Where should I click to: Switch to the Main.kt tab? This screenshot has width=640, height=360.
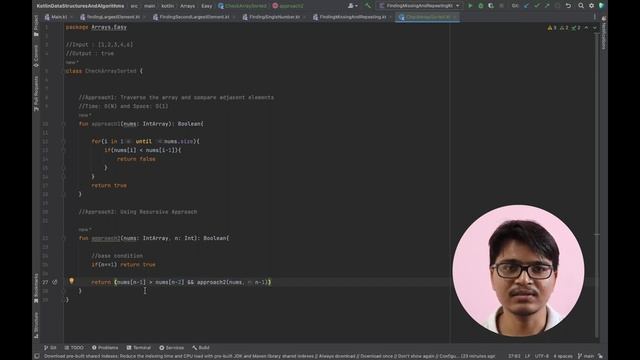click(x=56, y=17)
